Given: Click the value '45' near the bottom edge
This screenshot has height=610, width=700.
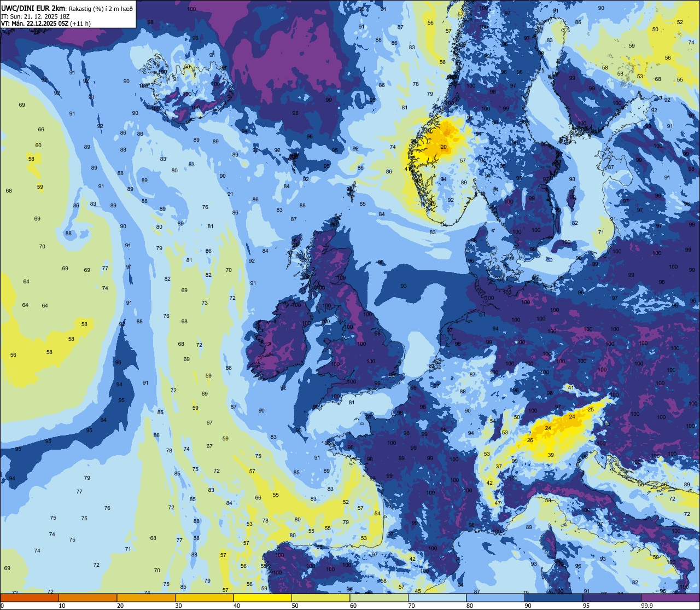Looking at the screenshot, I should 418,591.
